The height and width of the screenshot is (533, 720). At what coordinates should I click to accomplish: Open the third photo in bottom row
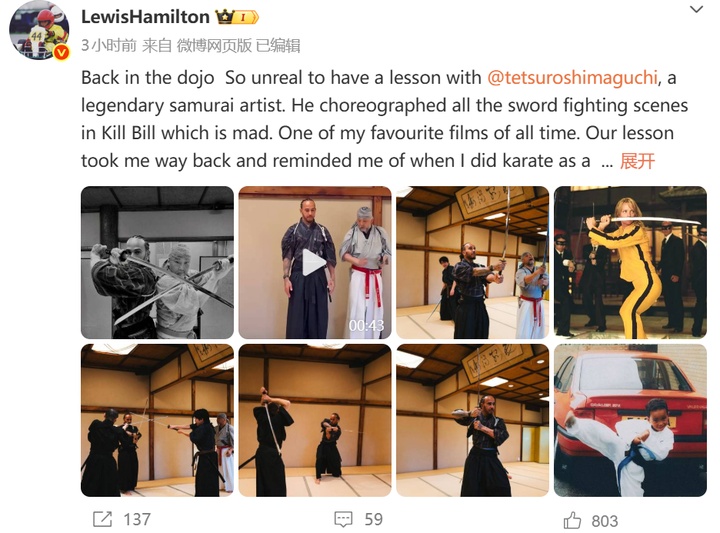472,420
